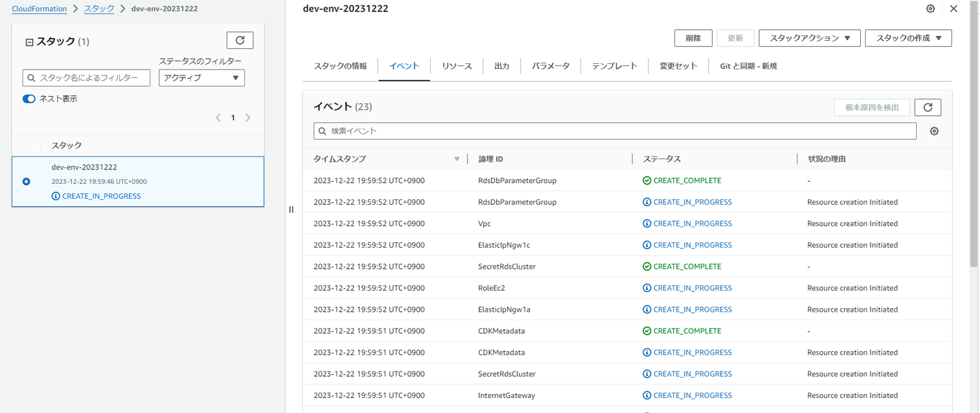Refresh the events list
This screenshot has height=413, width=980.
click(928, 108)
